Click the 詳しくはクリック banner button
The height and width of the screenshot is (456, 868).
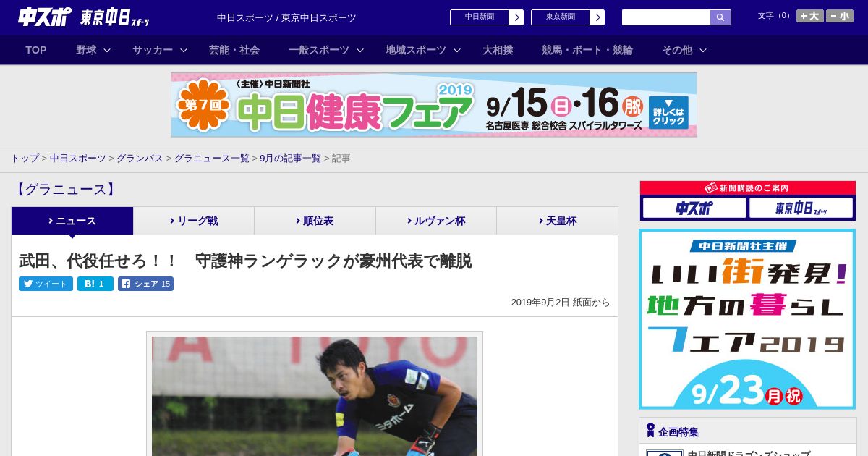pyautogui.click(x=668, y=112)
